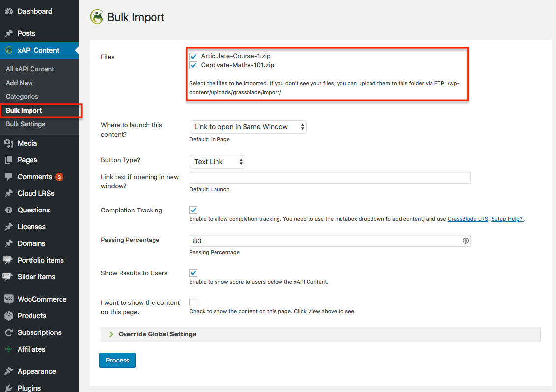Open the Button Type 'Text Link' dropdown

point(217,162)
